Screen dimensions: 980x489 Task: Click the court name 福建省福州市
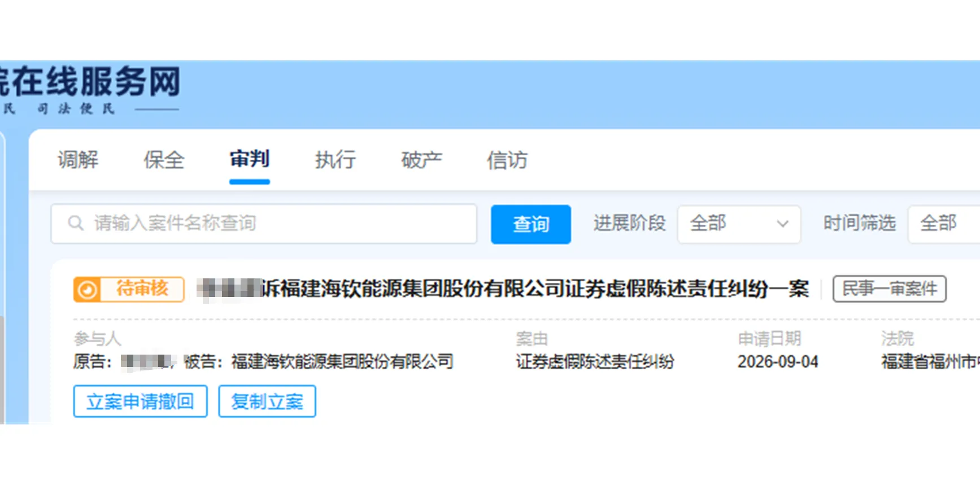point(930,362)
